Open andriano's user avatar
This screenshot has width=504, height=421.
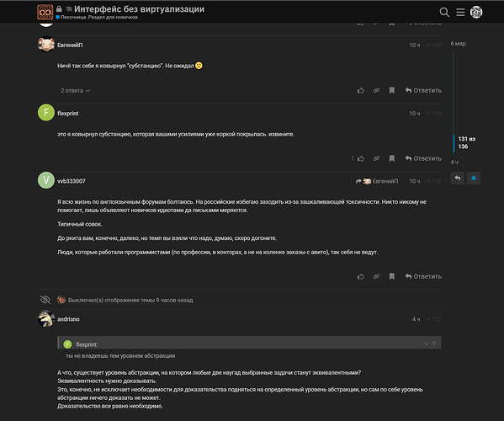tap(46, 319)
